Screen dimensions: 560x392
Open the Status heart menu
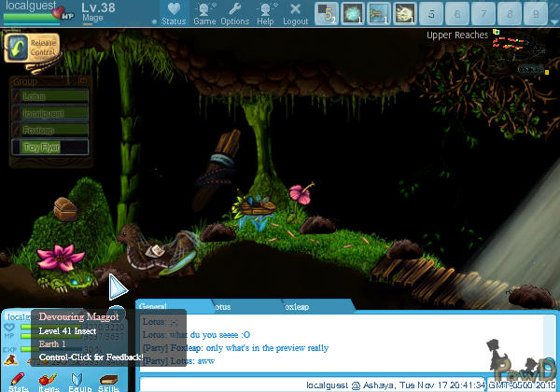pos(174,14)
